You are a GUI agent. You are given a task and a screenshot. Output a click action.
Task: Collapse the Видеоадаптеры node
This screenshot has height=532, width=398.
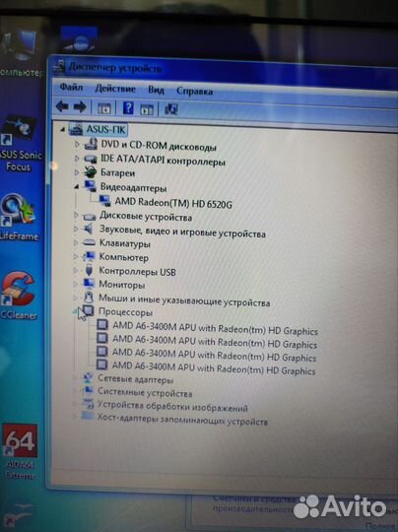pos(77,186)
